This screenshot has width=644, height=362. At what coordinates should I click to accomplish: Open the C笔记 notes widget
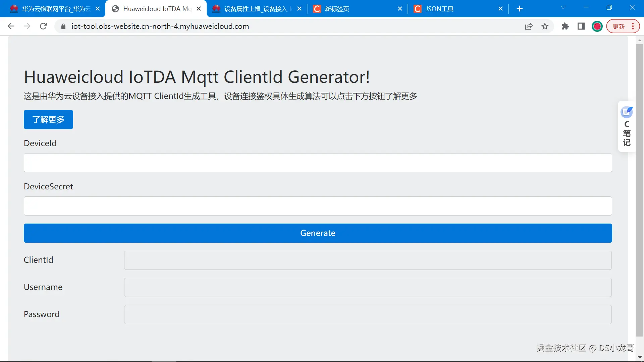point(627,127)
